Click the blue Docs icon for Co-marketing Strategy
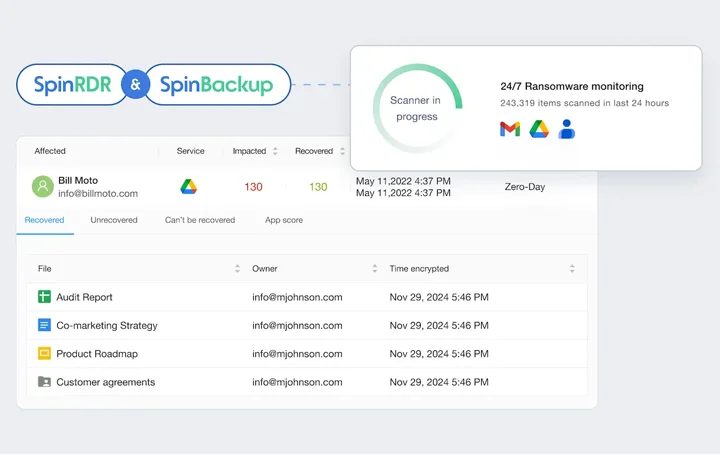720x455 pixels. 44,325
